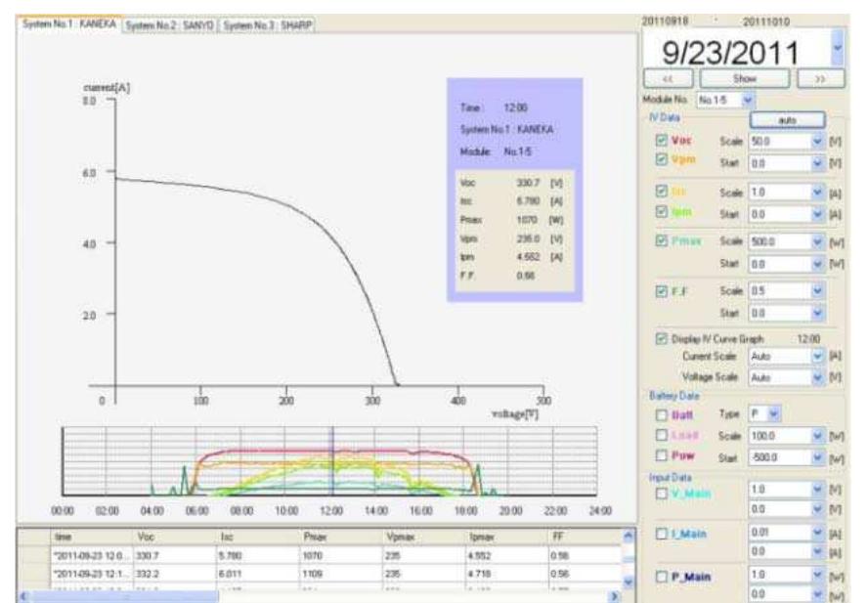Open the Module No. dropdown

pyautogui.click(x=748, y=100)
